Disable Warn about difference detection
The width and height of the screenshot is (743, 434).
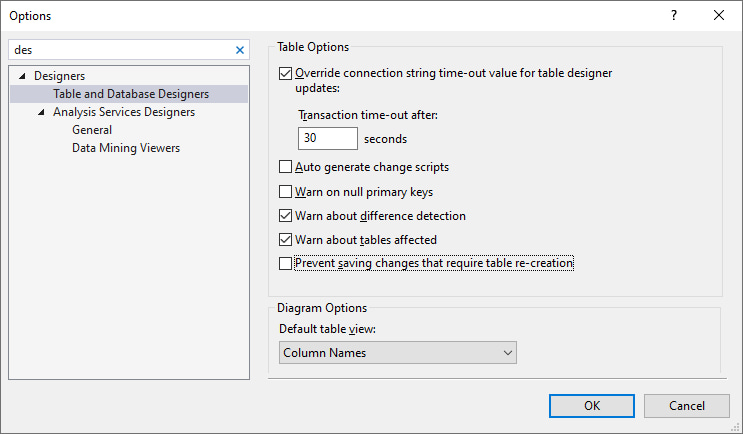[x=286, y=215]
